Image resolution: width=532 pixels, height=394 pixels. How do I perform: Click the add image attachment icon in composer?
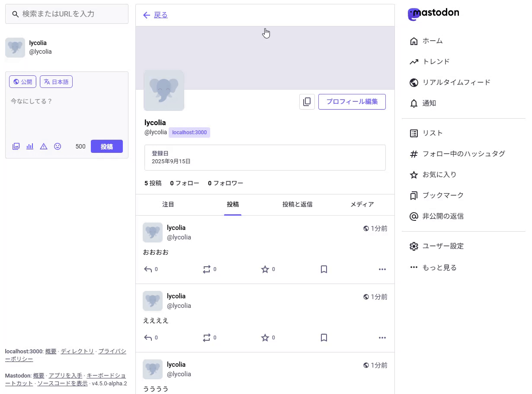coord(16,146)
